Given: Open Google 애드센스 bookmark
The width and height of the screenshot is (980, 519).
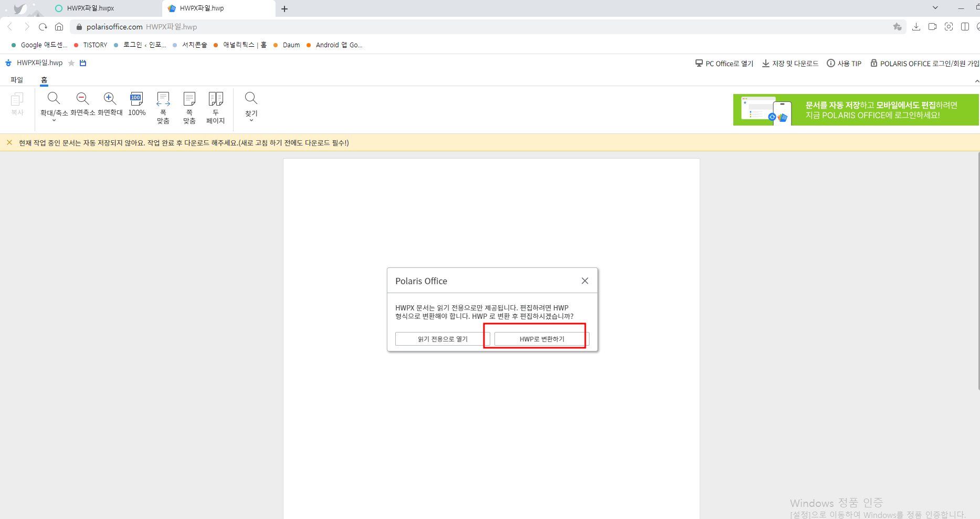Looking at the screenshot, I should (x=39, y=45).
